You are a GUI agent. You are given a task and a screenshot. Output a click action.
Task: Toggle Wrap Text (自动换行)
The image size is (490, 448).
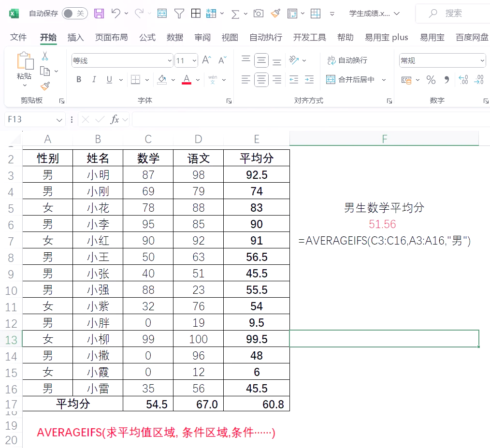(x=347, y=60)
